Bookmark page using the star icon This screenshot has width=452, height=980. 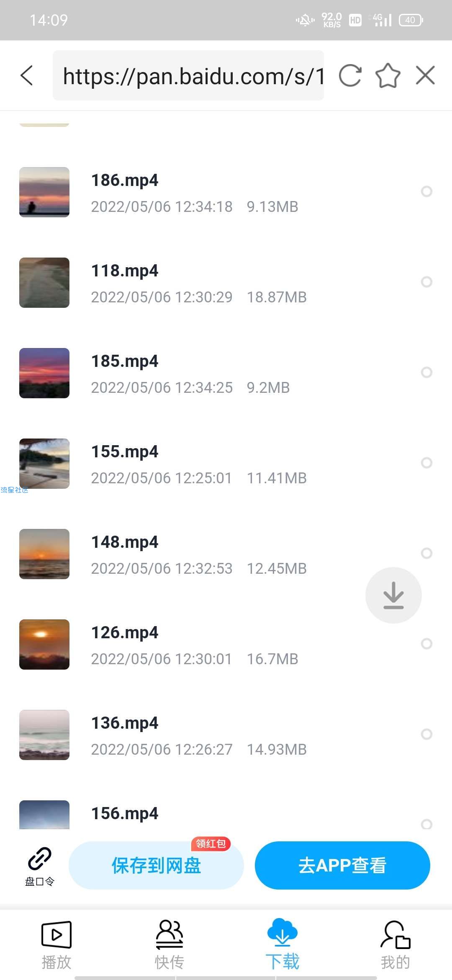(388, 76)
